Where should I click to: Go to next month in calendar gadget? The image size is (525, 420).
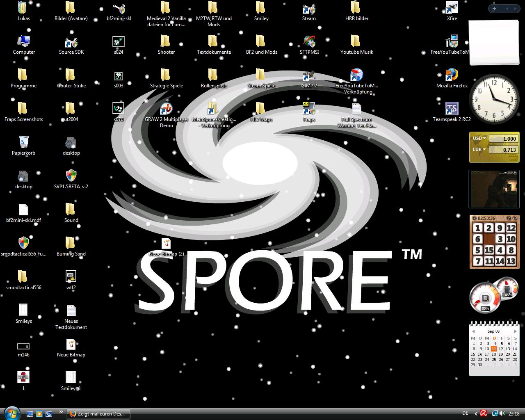pyautogui.click(x=515, y=331)
